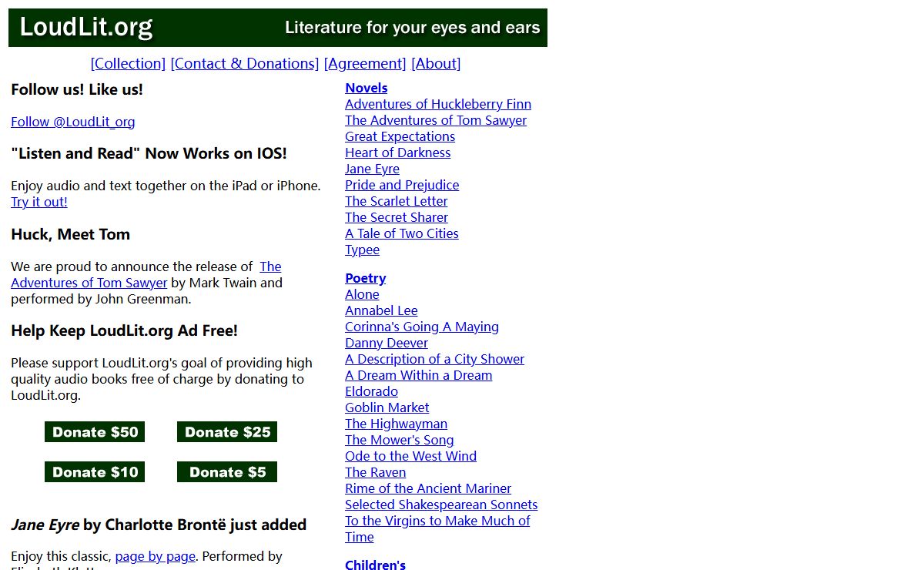The width and height of the screenshot is (924, 570).
Task: Open Corinna's Going A Maying
Action: [422, 327]
